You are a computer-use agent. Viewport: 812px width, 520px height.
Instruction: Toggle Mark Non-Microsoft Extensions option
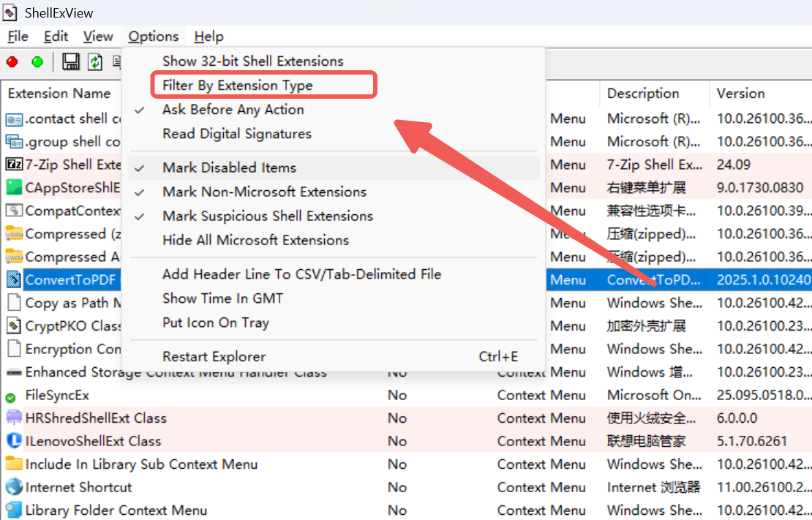334,192
